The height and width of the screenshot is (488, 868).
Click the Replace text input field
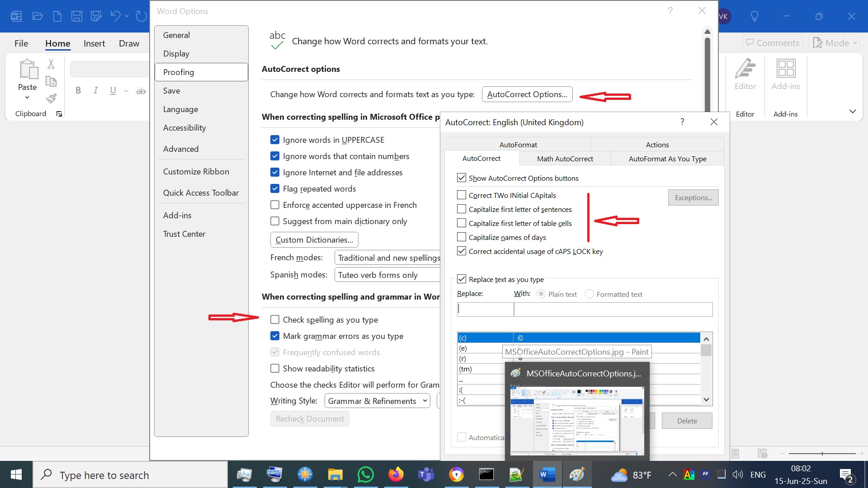click(485, 310)
